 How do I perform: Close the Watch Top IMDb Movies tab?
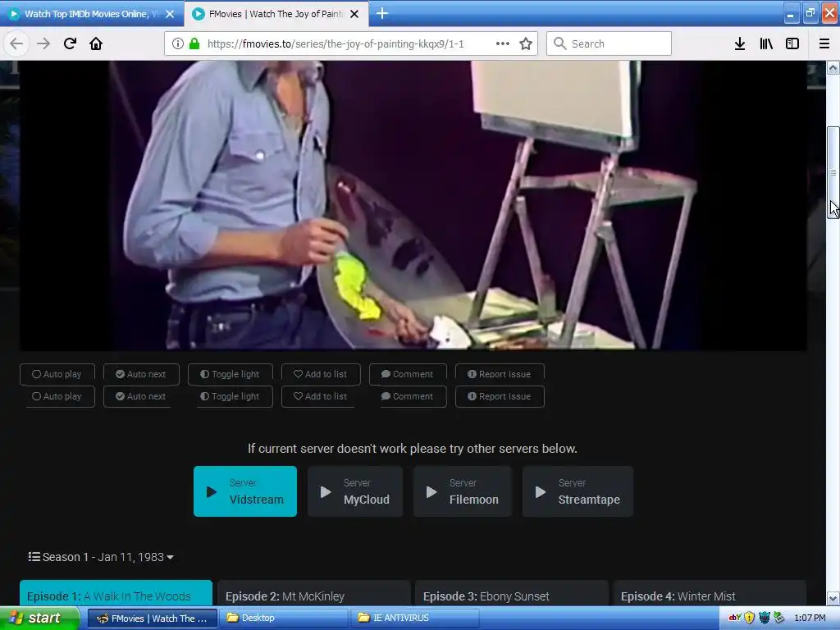click(170, 14)
